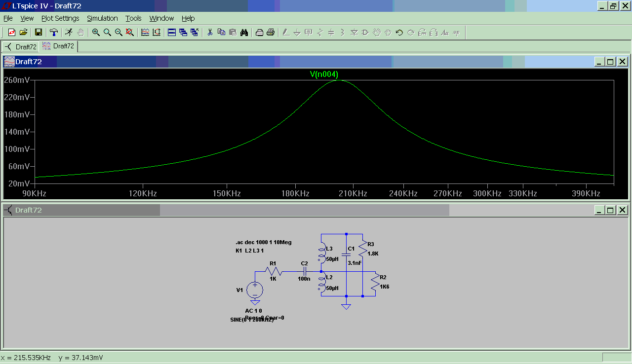Open the Plot Settings menu

[x=60, y=18]
